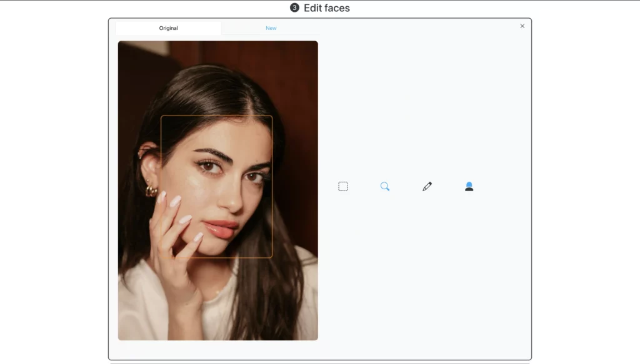
Task: Dismiss the dialog with the X
Action: pyautogui.click(x=522, y=26)
